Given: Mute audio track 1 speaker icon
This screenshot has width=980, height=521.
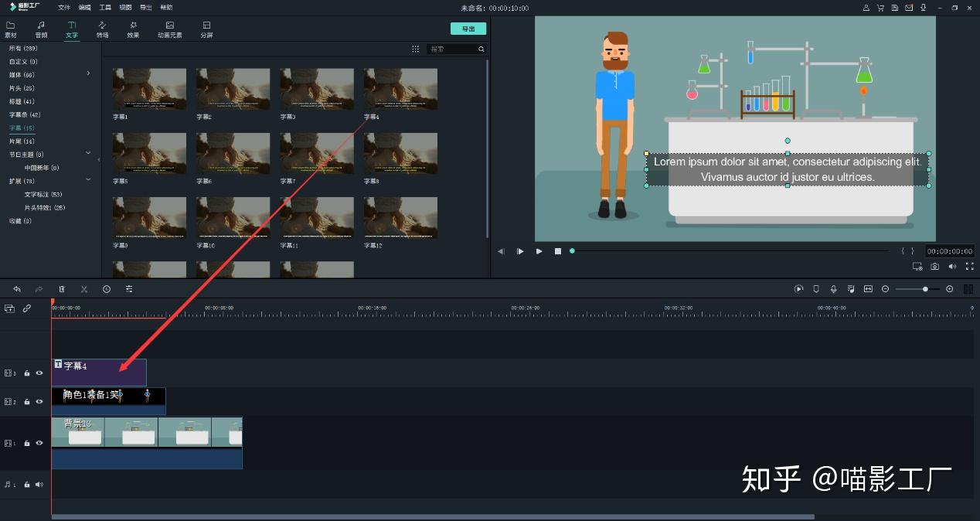Looking at the screenshot, I should point(39,485).
